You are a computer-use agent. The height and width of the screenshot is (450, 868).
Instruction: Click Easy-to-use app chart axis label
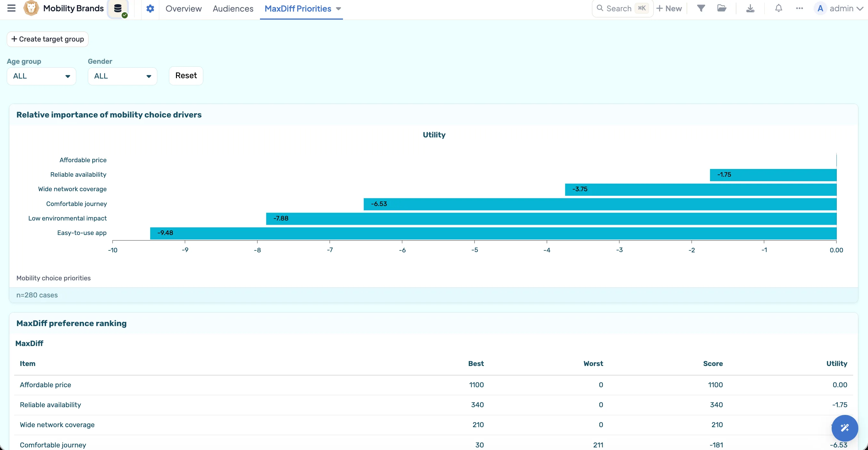click(x=82, y=233)
